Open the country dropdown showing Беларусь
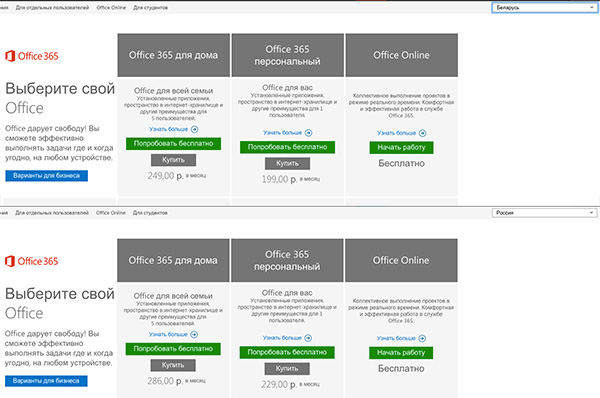Viewport: 600px width, 398px height. pyautogui.click(x=545, y=8)
